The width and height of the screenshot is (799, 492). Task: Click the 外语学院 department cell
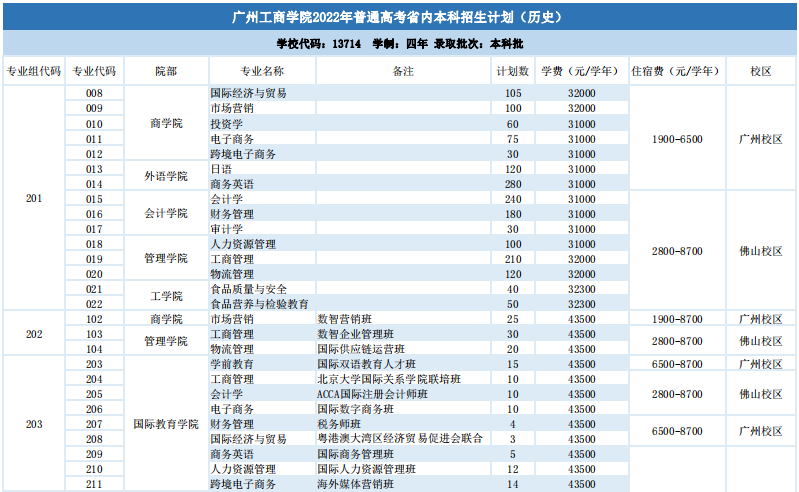pyautogui.click(x=166, y=176)
